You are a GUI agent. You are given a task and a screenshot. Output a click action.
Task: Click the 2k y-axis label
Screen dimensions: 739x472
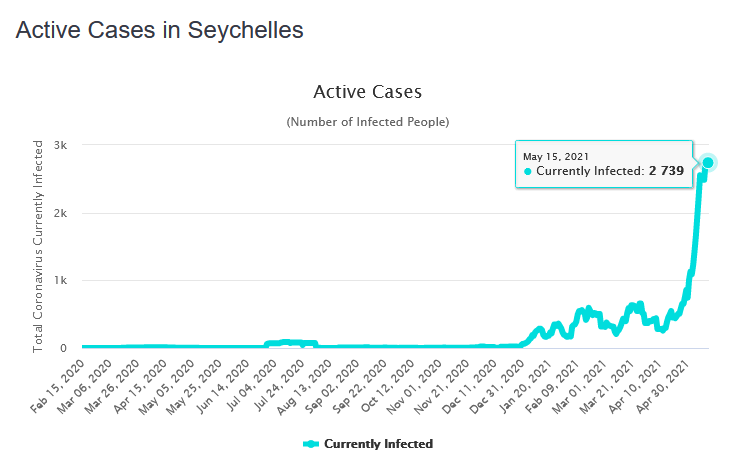[x=60, y=213]
